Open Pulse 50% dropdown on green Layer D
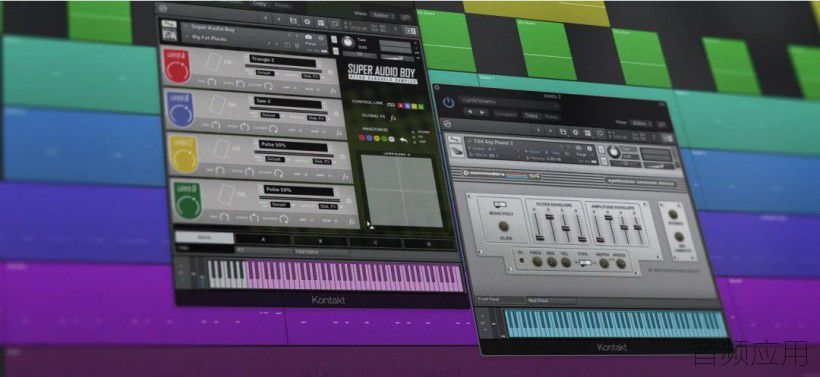The height and width of the screenshot is (377, 820). pos(300,190)
